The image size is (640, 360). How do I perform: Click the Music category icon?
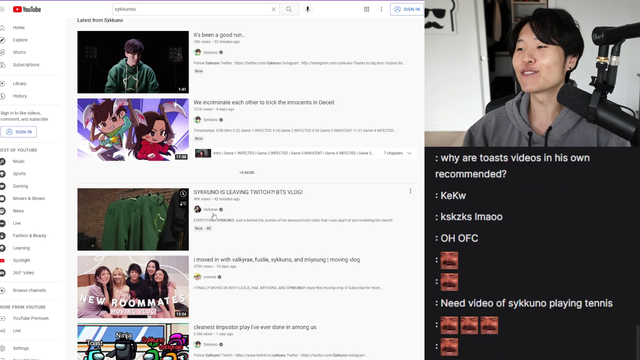(2, 162)
